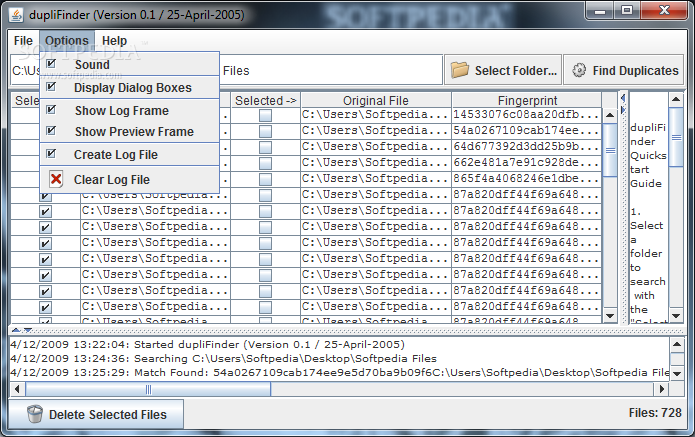
Task: Click the red X icon beside Clear Log File
Action: coord(56,179)
